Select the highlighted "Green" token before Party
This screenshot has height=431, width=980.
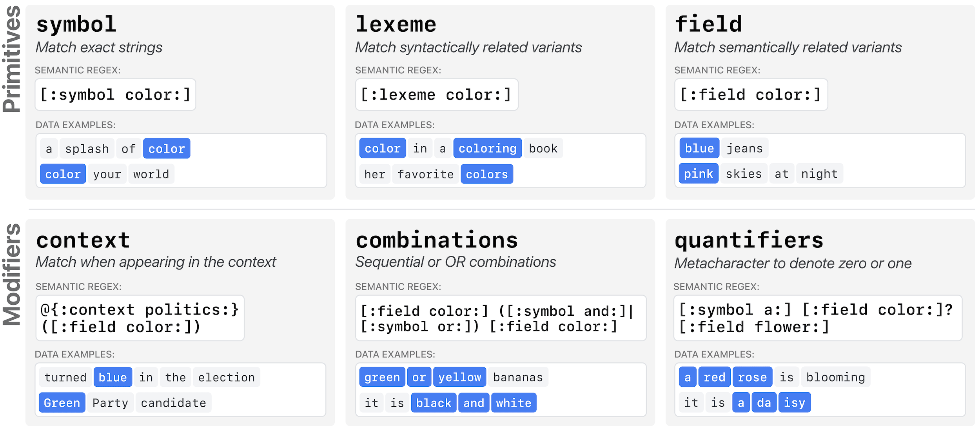click(62, 403)
